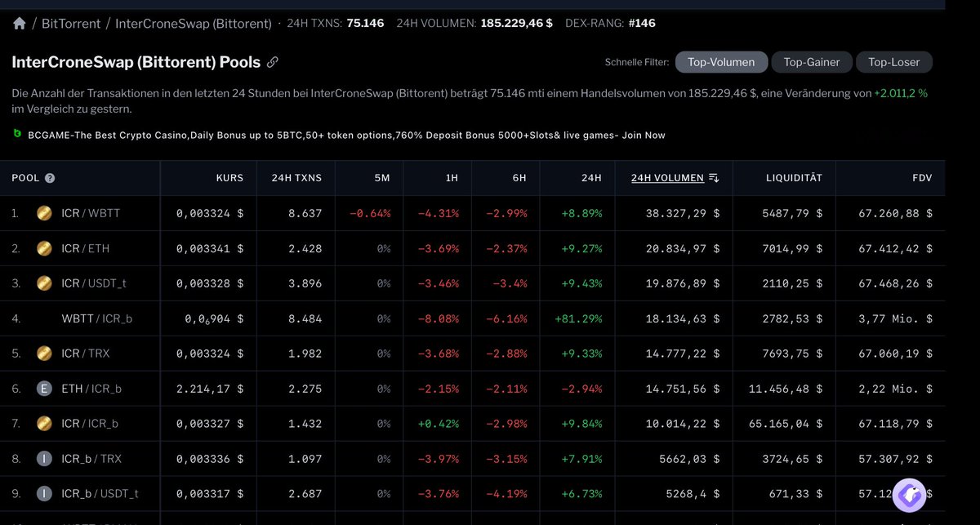Click the -0.64% 5M value
Image resolution: width=980 pixels, height=525 pixels.
(370, 213)
